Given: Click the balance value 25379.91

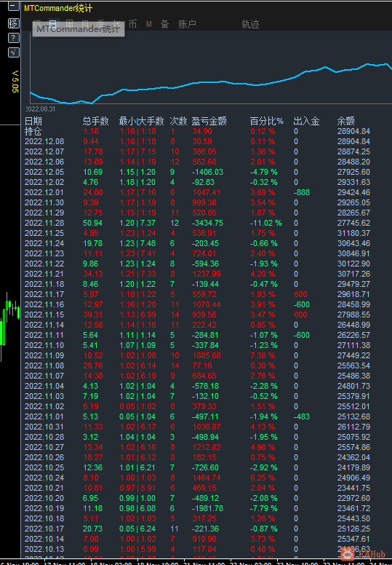Looking at the screenshot, I should pos(353,396).
